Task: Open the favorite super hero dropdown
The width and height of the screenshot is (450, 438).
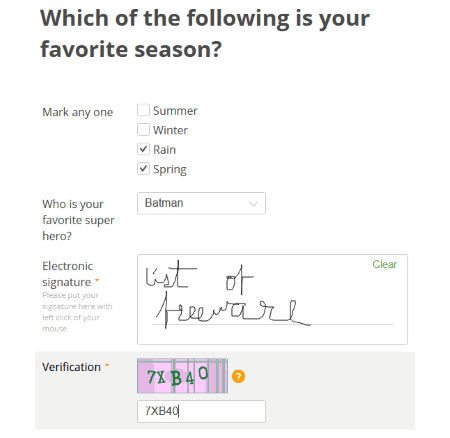Action: 201,203
